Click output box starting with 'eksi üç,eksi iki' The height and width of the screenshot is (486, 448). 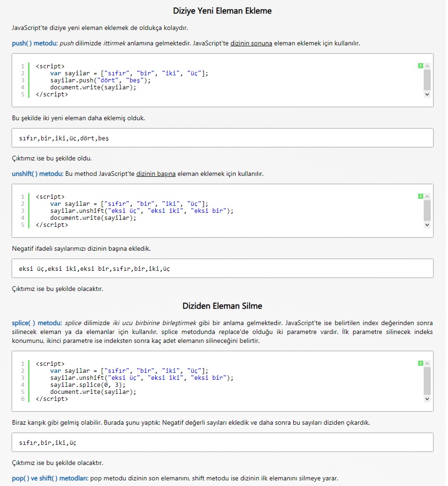[x=223, y=268]
